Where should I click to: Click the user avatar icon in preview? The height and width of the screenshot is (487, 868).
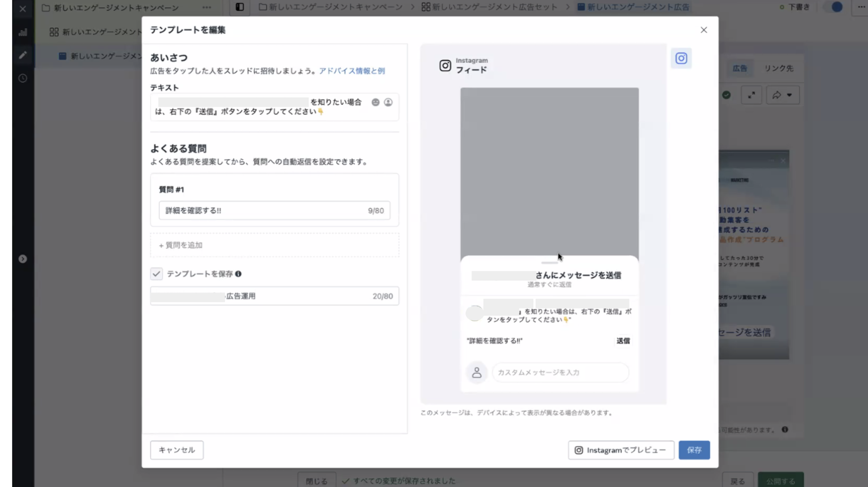476,372
